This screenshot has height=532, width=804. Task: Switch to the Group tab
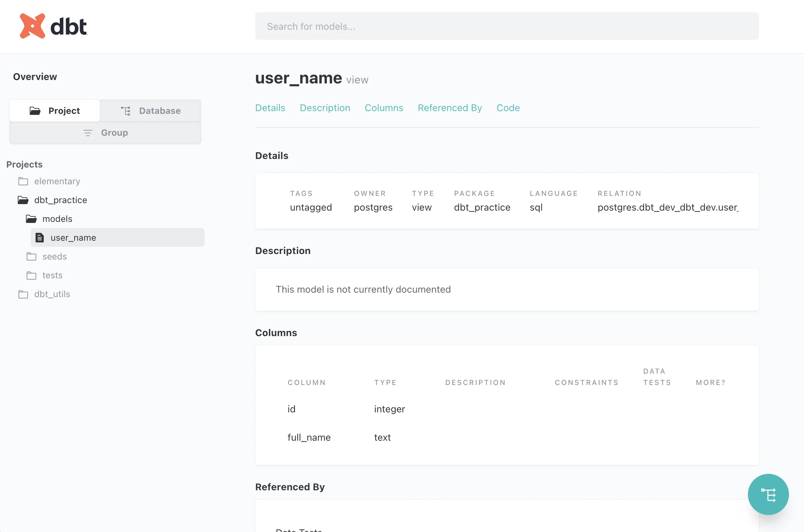point(105,133)
